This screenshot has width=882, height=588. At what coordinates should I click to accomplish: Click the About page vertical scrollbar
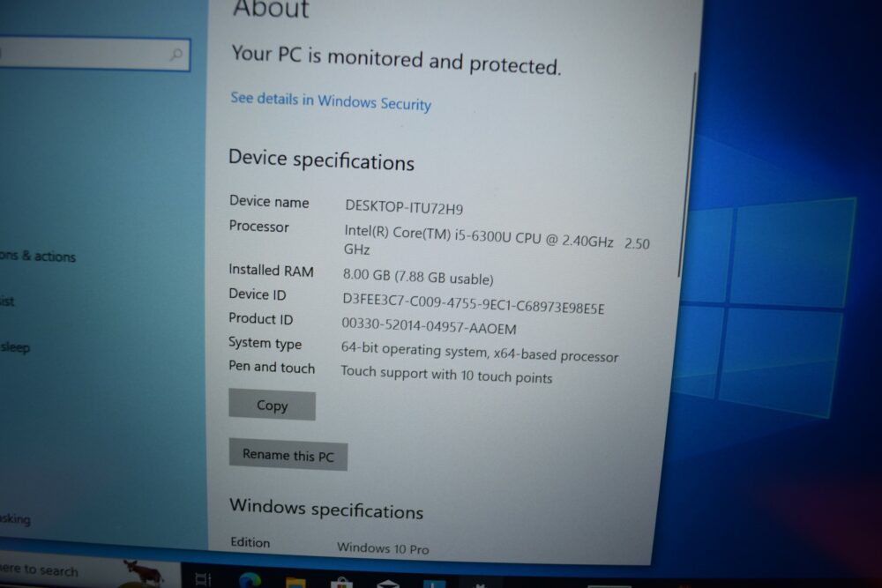[x=687, y=175]
